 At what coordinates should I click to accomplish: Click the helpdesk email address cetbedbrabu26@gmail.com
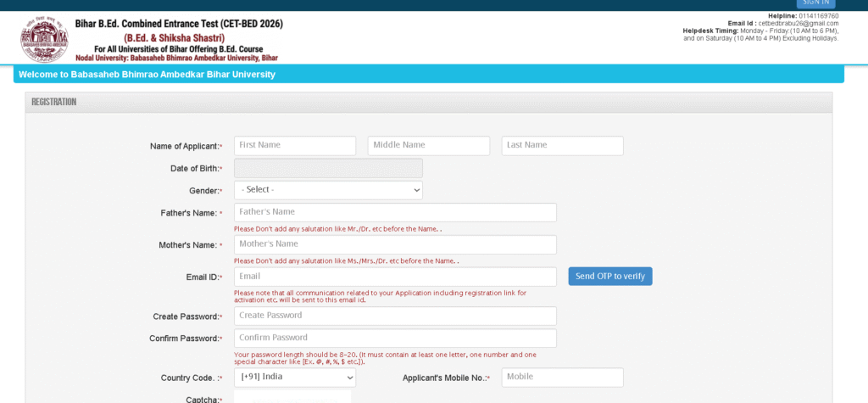[798, 23]
